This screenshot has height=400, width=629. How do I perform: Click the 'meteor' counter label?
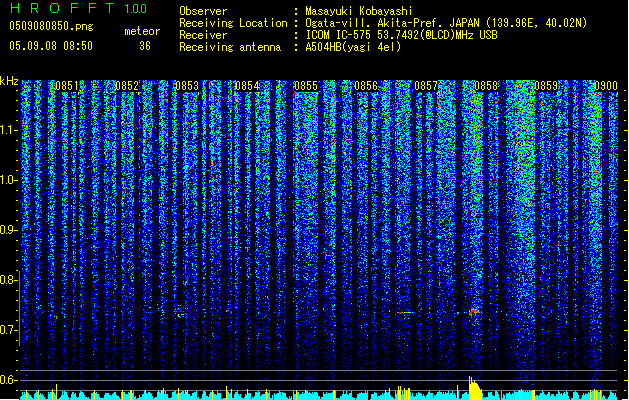click(x=142, y=31)
